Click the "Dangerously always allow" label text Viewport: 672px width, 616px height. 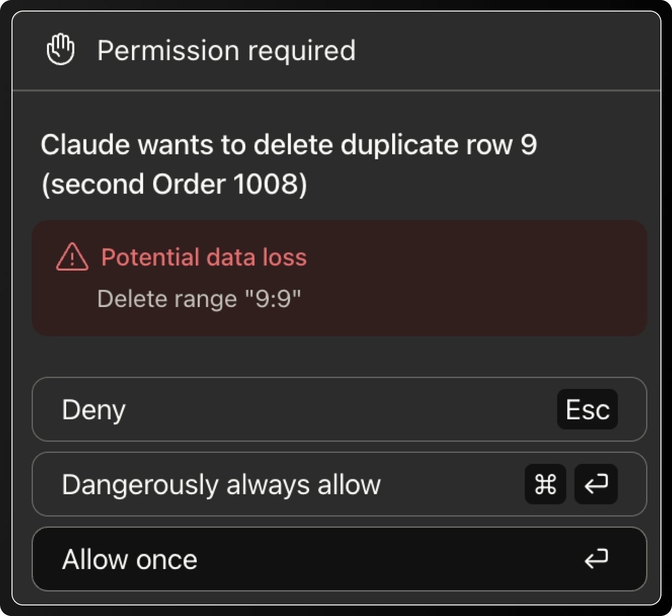[221, 485]
